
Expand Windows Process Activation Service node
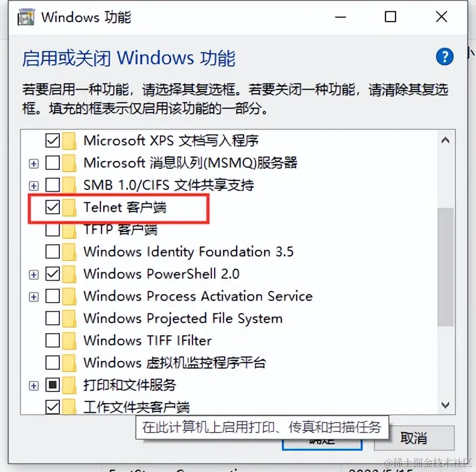(x=34, y=297)
